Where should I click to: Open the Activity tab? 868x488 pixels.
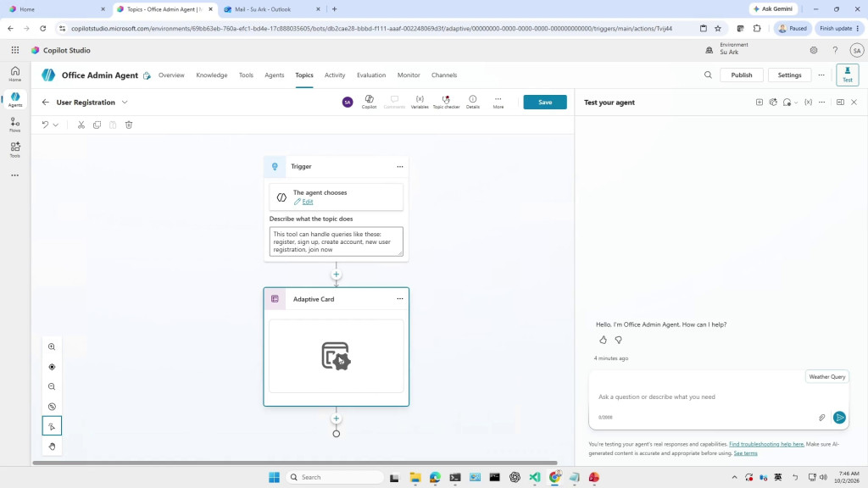click(x=334, y=75)
